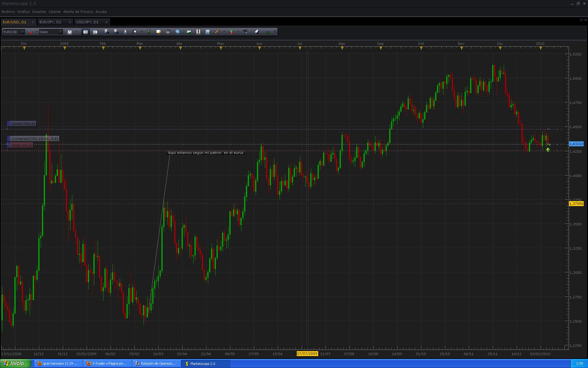588x368 pixels.
Task: Click the zoom in magnifier icon
Action: [106, 32]
